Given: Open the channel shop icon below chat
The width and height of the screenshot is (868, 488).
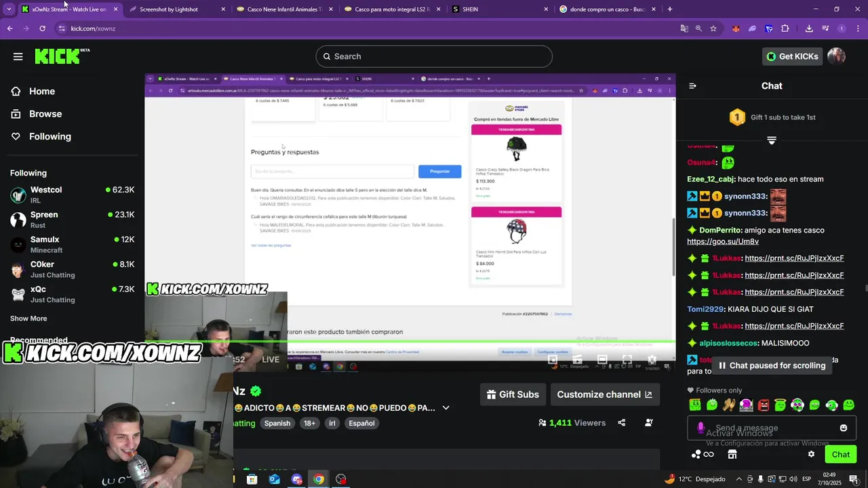Looking at the screenshot, I should 732,454.
